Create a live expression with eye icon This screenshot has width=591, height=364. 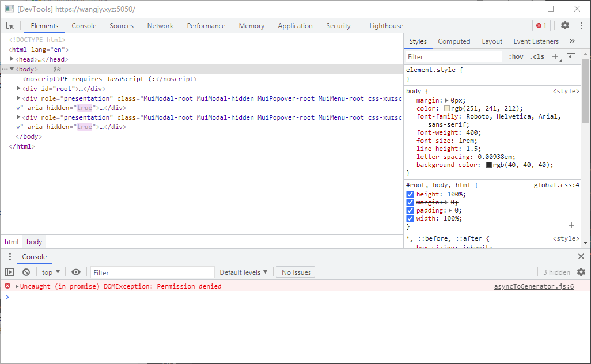(x=76, y=272)
